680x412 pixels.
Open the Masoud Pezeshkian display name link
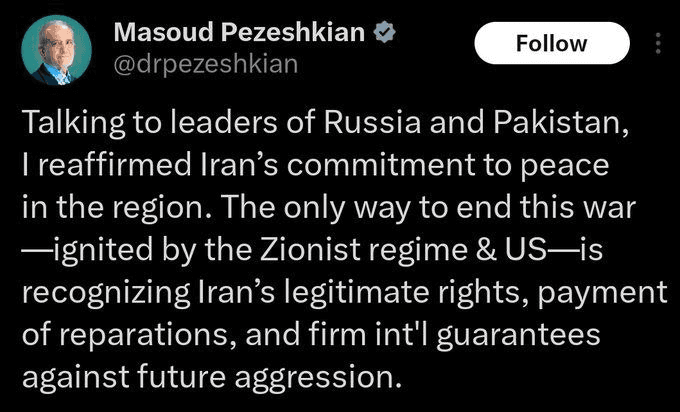coord(240,32)
